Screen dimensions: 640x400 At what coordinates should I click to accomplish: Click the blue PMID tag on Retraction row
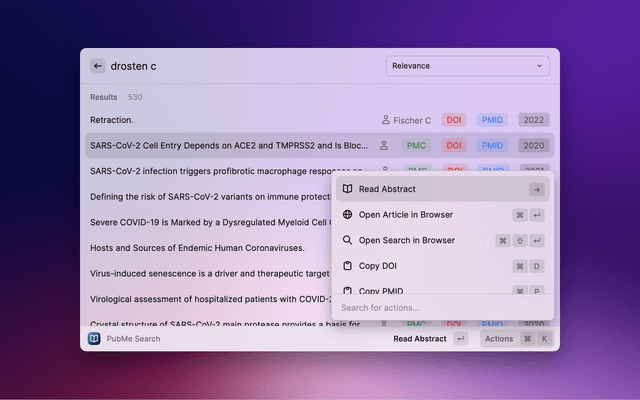[x=493, y=120]
